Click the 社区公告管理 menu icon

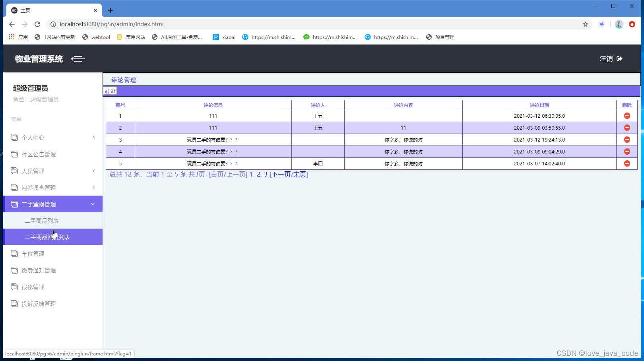tap(14, 154)
